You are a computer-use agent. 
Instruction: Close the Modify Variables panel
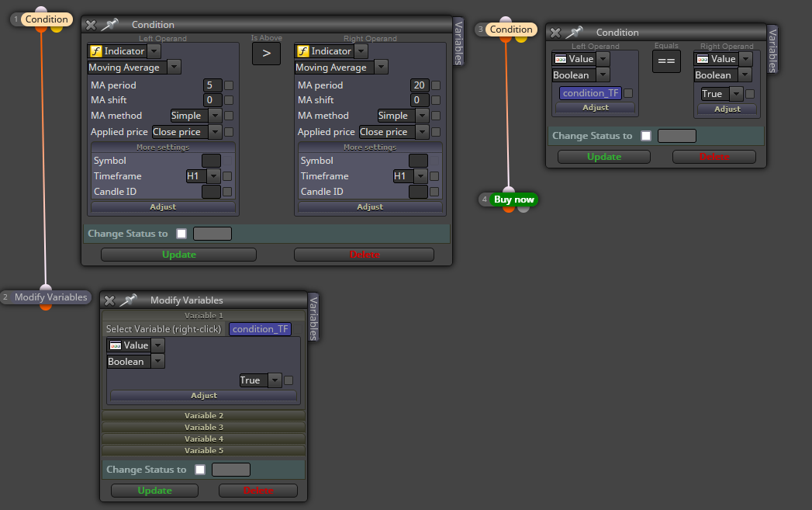(x=109, y=300)
